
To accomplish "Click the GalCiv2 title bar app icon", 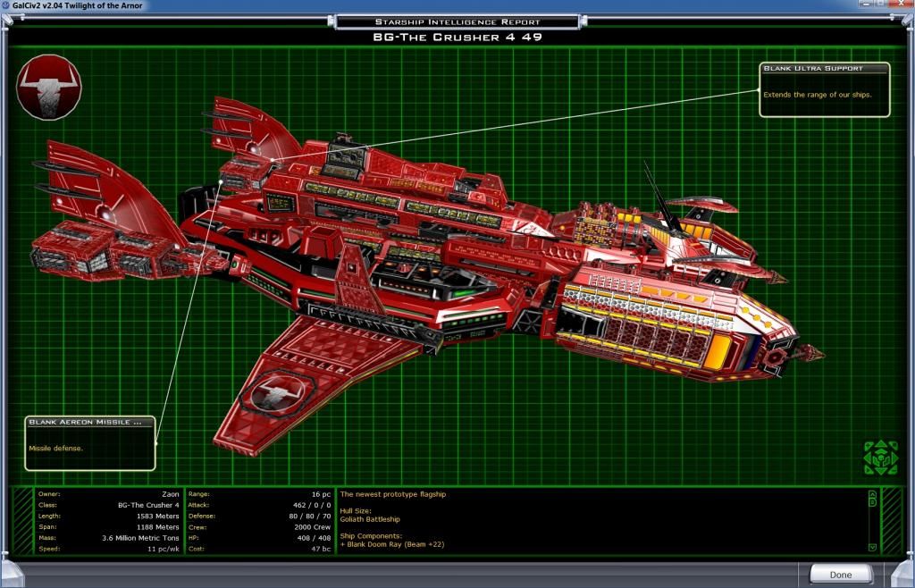I will (x=5, y=5).
